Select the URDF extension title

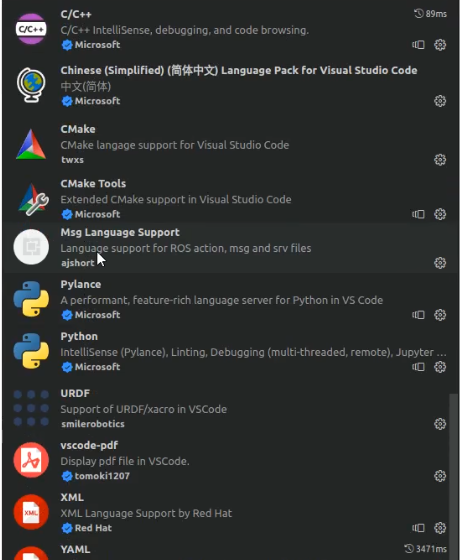coord(75,393)
